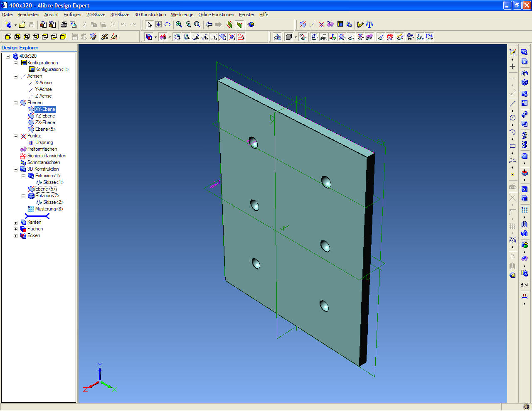Viewport: 532px width, 411px height.
Task: Collapse the 3D Konstruktion node
Action: 15,169
